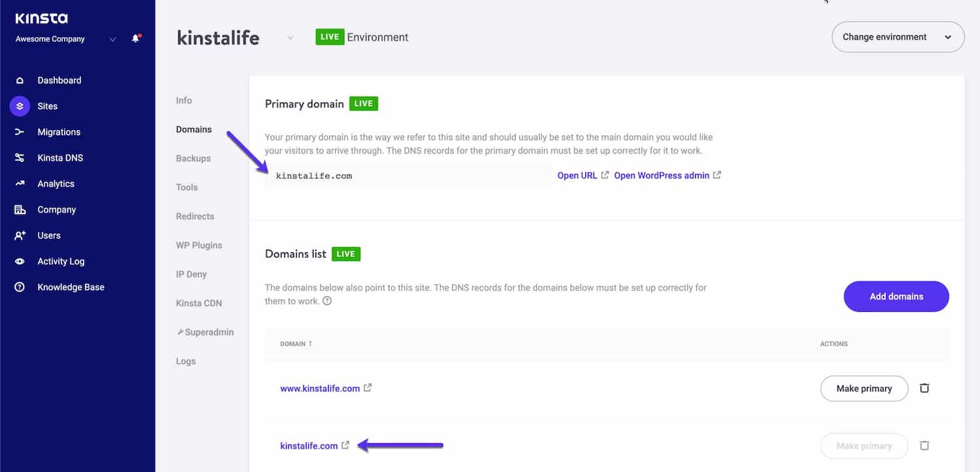Viewport: 980px width, 472px height.
Task: Open the Users section
Action: pyautogui.click(x=48, y=235)
